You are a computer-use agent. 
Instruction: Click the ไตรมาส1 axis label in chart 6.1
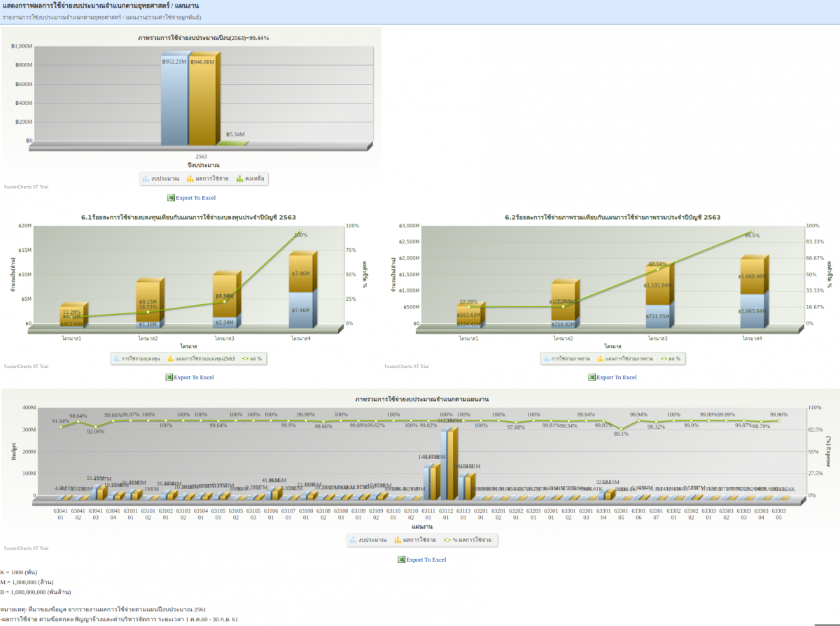pyautogui.click(x=71, y=339)
